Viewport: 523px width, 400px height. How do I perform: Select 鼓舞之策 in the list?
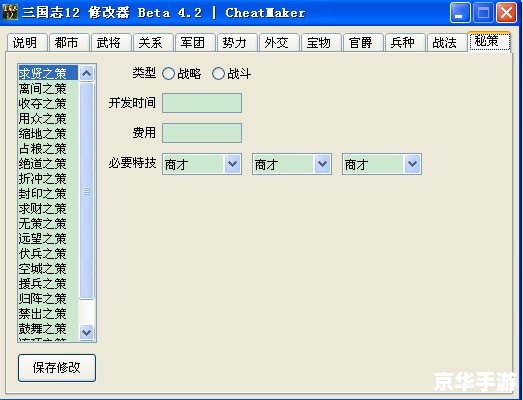[48, 329]
